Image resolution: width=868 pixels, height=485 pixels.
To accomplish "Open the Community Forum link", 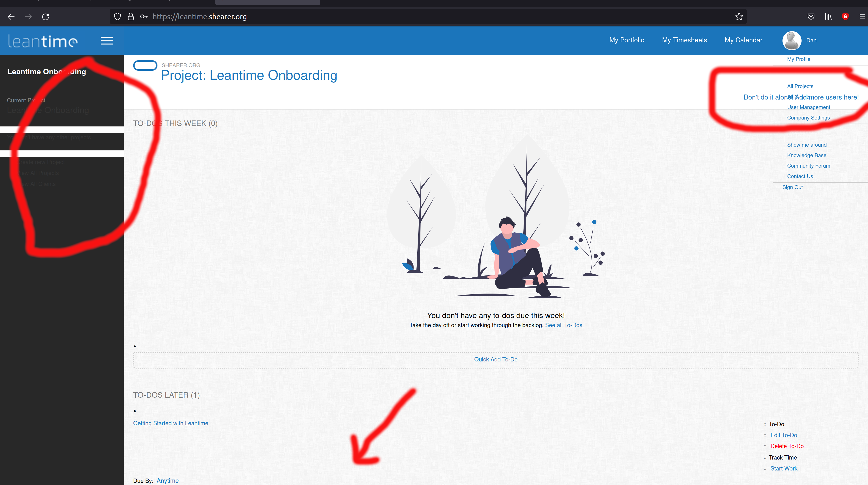I will click(x=809, y=166).
